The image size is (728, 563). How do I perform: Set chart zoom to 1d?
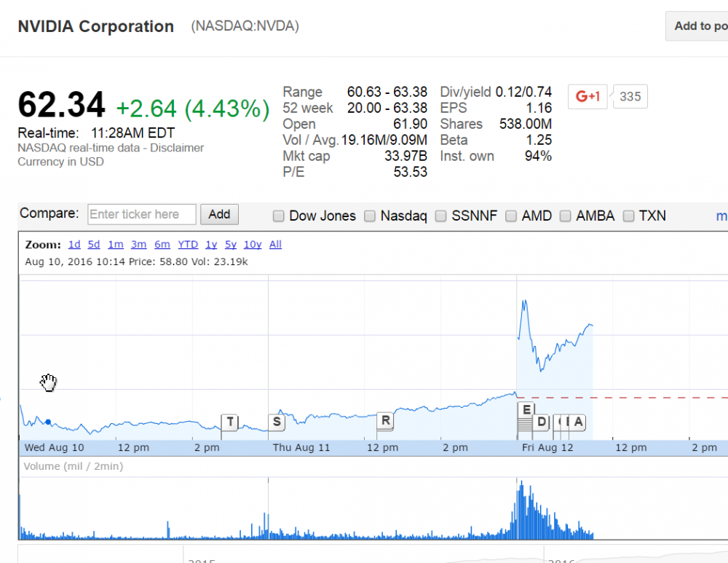[x=74, y=244]
